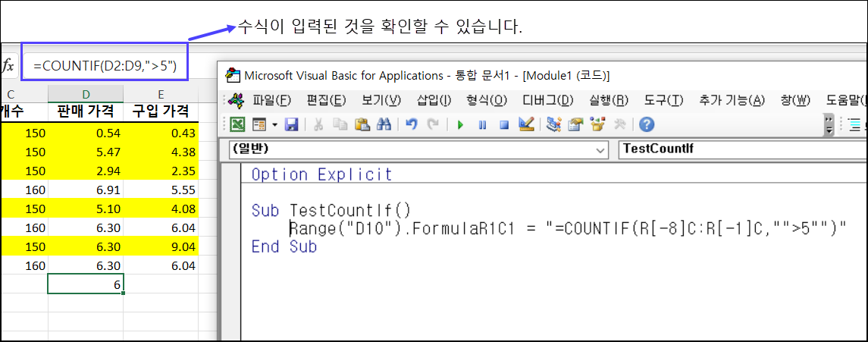Select cell with value 6.91

click(x=86, y=190)
